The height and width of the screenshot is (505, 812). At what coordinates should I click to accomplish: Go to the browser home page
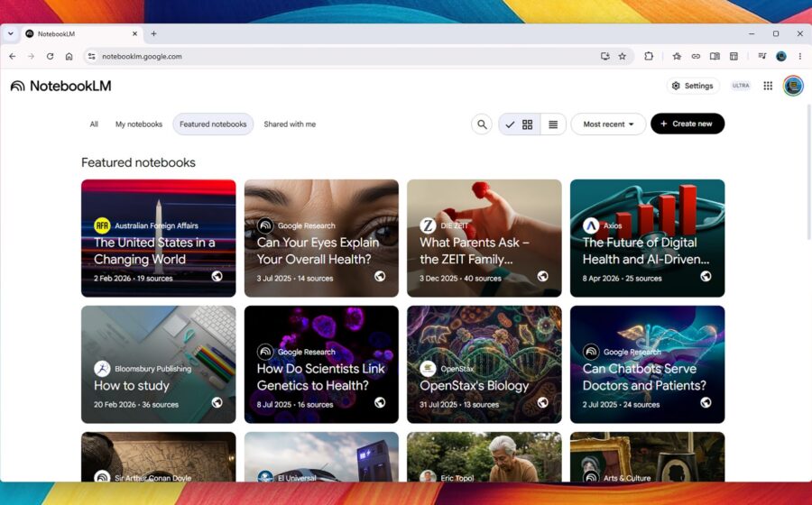tap(69, 57)
